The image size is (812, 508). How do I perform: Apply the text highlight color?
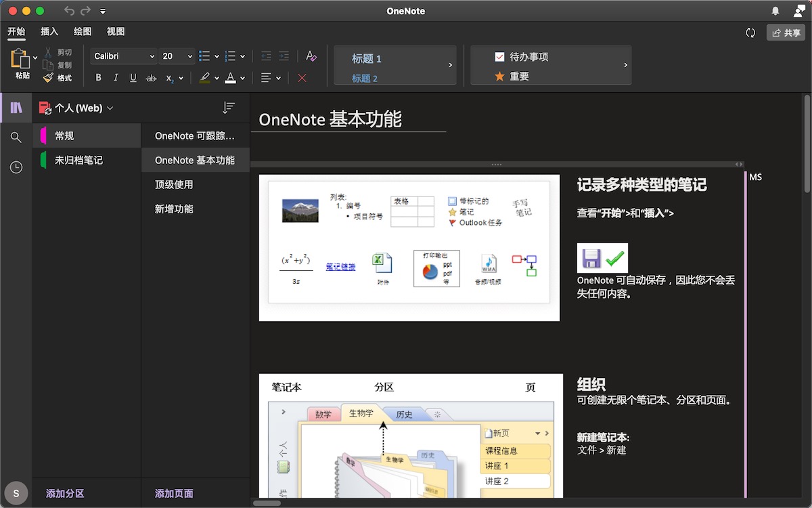(x=205, y=78)
